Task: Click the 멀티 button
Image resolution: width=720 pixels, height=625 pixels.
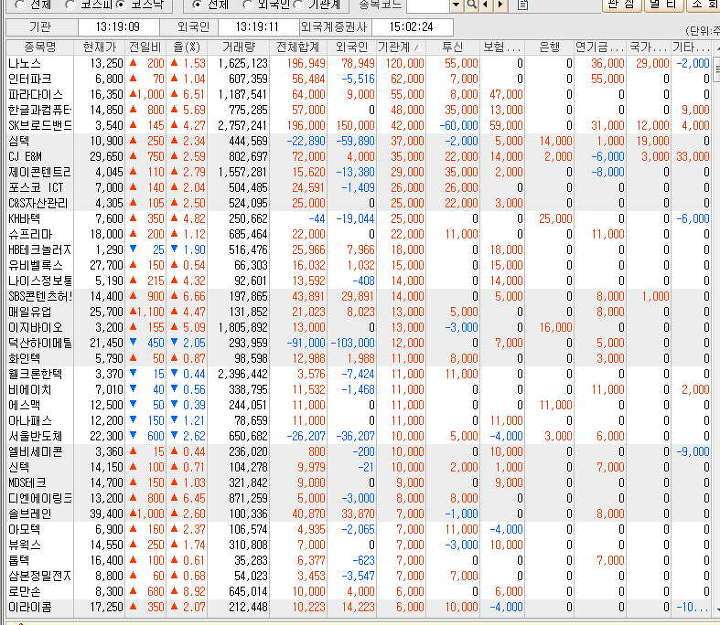Action: click(663, 5)
